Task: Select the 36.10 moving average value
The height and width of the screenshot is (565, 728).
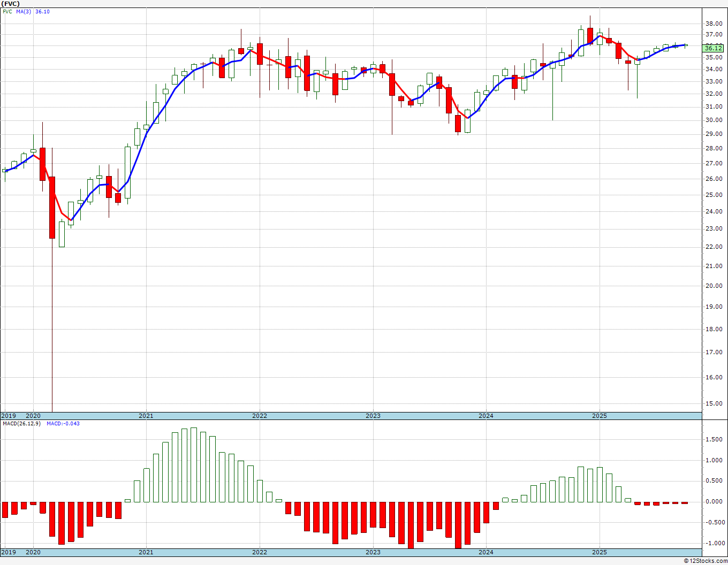Action: (42, 11)
